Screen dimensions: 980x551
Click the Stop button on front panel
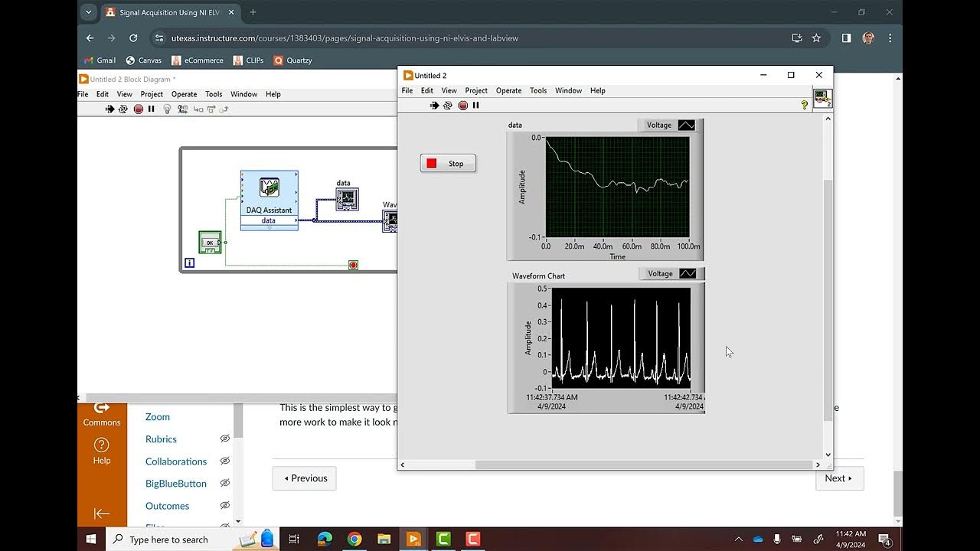click(x=448, y=163)
